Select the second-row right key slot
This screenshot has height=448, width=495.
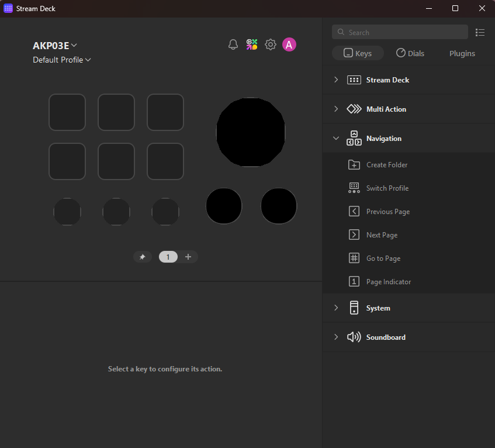(x=165, y=161)
